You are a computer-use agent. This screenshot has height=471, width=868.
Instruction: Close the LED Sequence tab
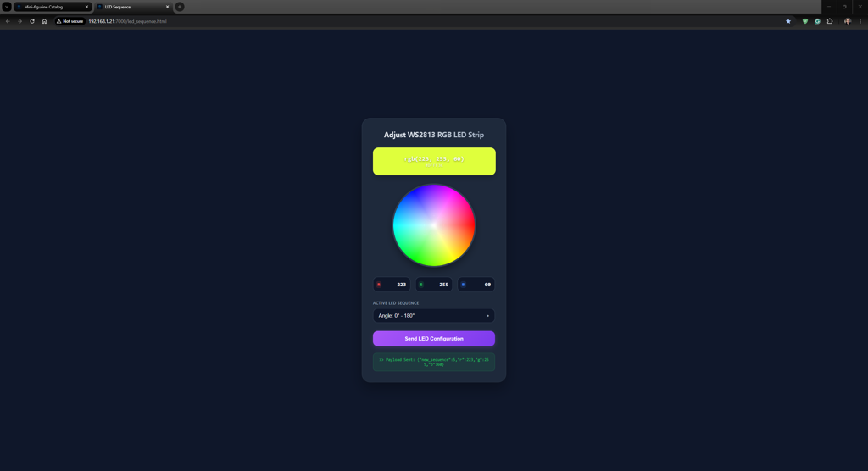coord(167,7)
